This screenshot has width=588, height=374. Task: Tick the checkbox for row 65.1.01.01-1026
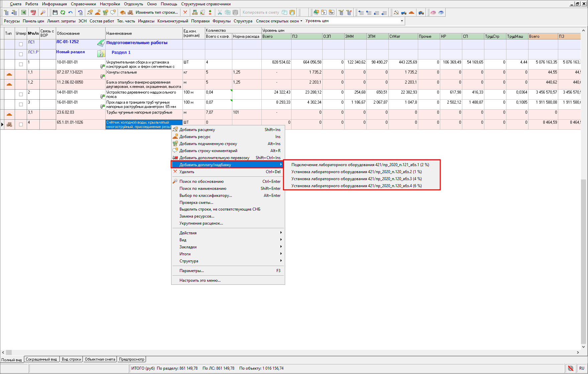tap(21, 124)
